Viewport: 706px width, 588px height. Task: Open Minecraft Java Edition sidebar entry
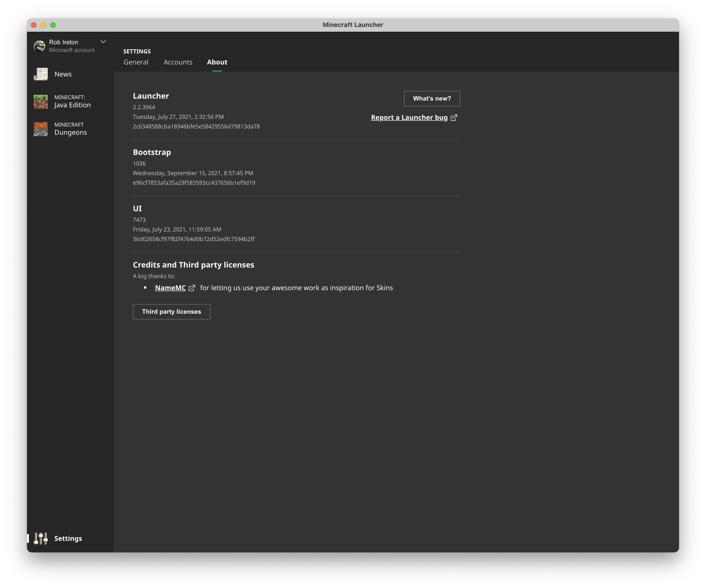click(72, 102)
